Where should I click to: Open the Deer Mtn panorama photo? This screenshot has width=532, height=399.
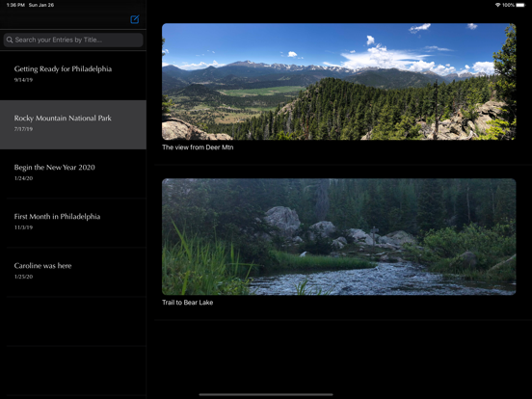tap(339, 81)
